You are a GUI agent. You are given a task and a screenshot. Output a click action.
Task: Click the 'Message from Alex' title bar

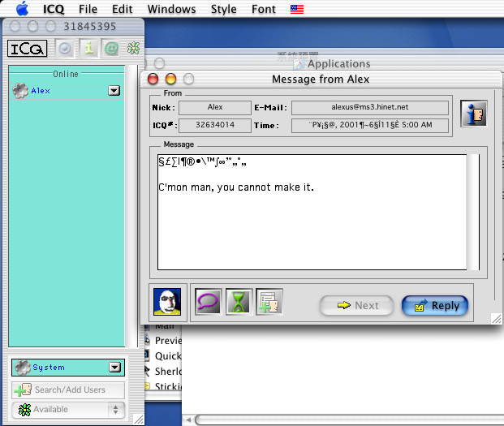point(321,79)
